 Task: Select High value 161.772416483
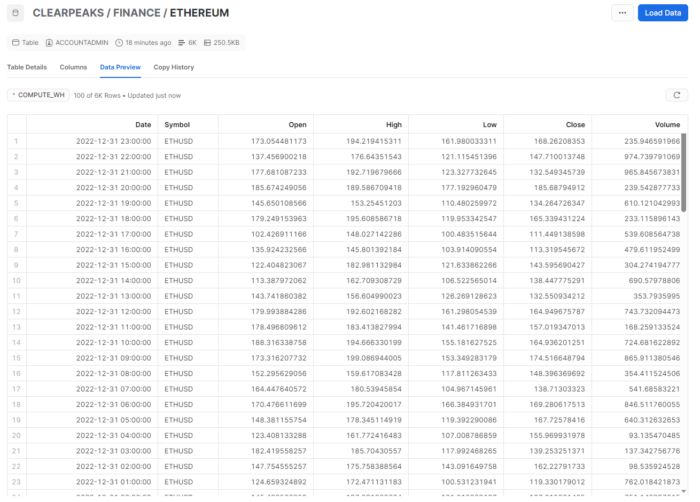pos(374,435)
